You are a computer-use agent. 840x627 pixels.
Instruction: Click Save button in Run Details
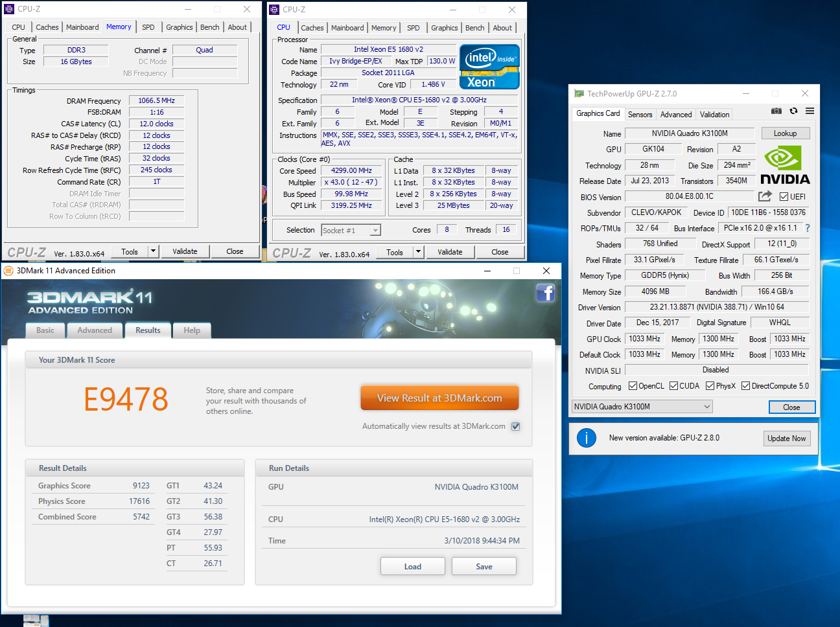pos(484,567)
